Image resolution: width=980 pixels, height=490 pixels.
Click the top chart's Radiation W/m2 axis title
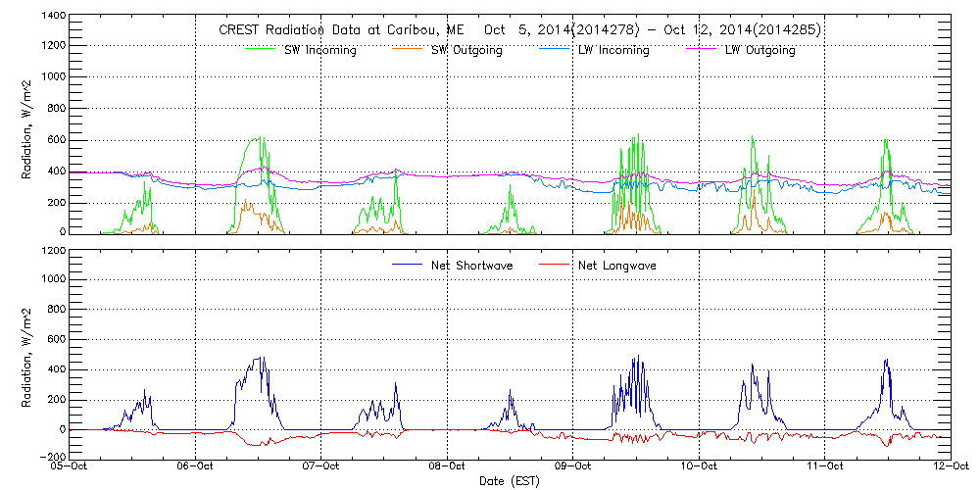(x=28, y=125)
